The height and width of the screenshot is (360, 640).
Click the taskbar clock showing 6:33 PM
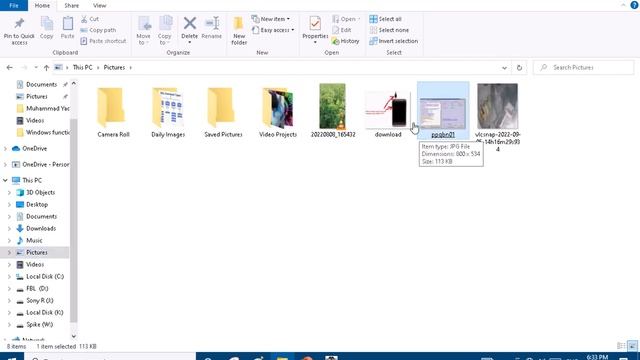click(597, 357)
